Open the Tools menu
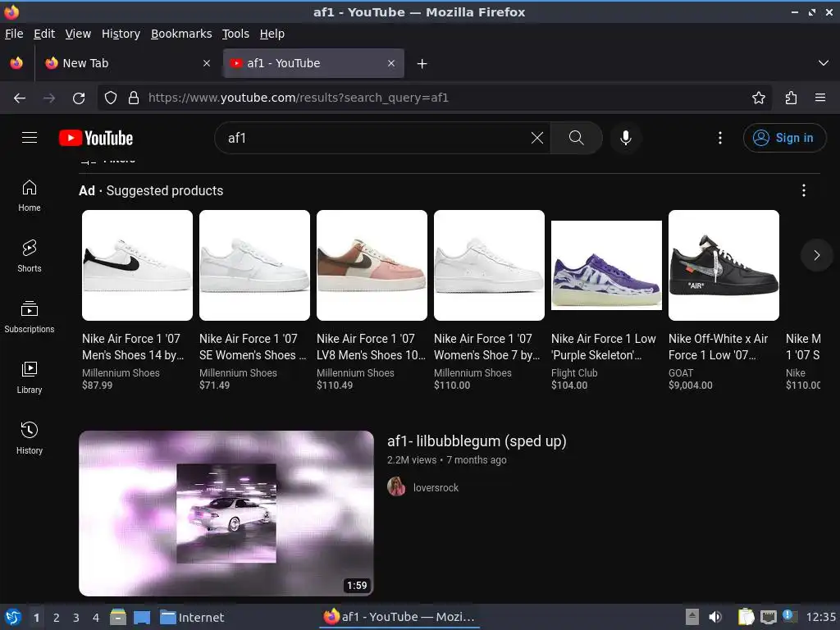840x630 pixels. coord(235,34)
